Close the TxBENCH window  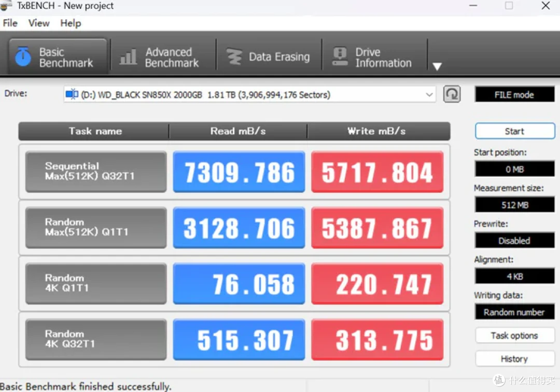point(545,6)
